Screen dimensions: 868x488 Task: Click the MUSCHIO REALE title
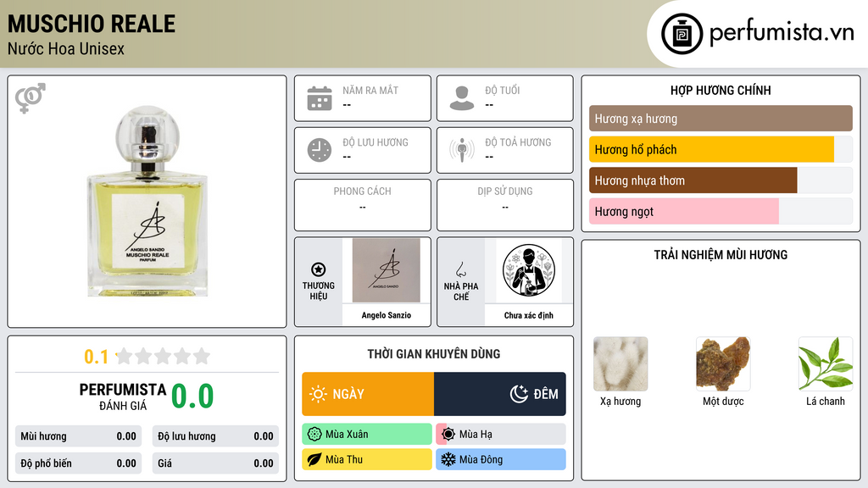click(92, 24)
